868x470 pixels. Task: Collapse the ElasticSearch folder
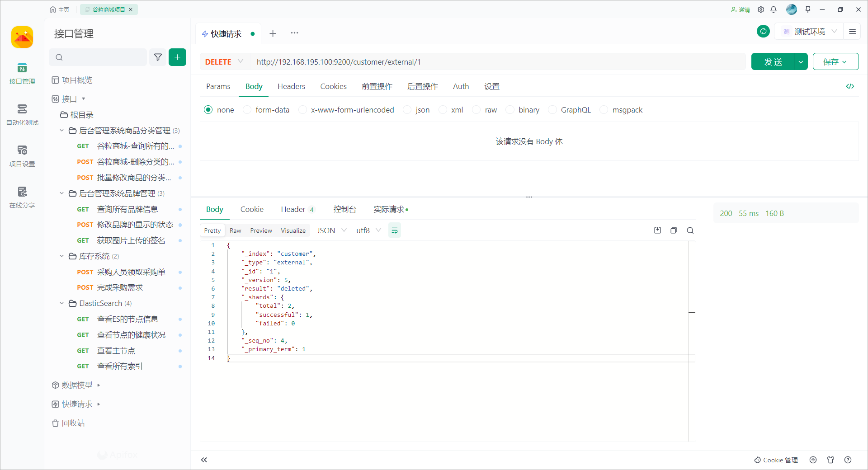click(62, 303)
